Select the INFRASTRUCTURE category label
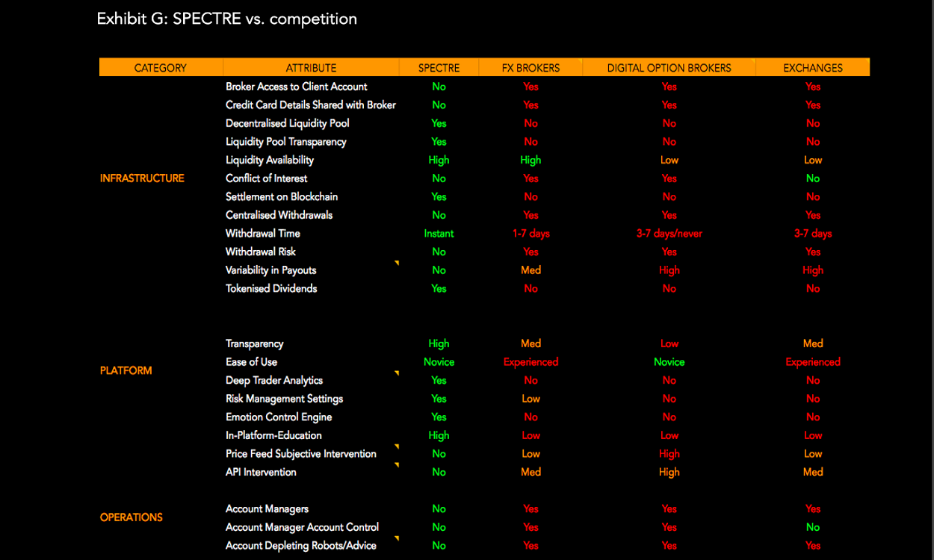Screen dimensions: 934x560 142,178
